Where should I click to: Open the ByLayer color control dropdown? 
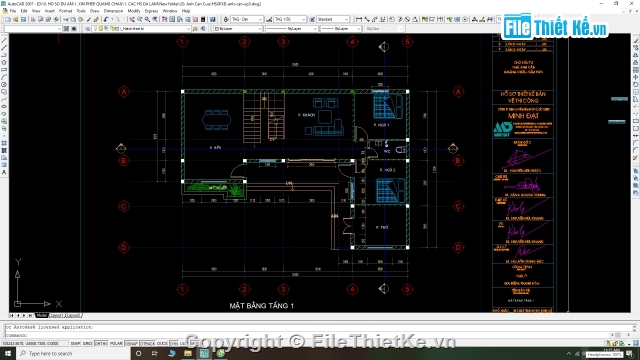(238, 29)
